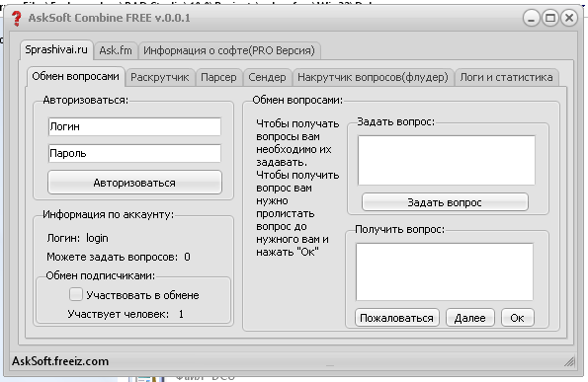Click the Авторизоваться button
This screenshot has height=382, width=588.
tap(134, 183)
